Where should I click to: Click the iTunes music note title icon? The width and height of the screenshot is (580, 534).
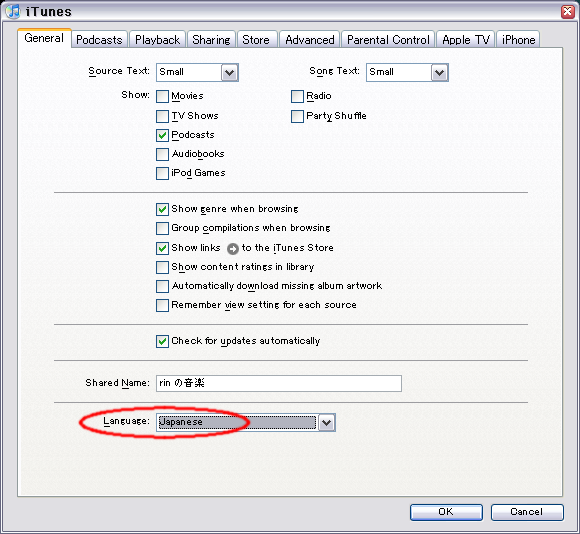pos(13,11)
